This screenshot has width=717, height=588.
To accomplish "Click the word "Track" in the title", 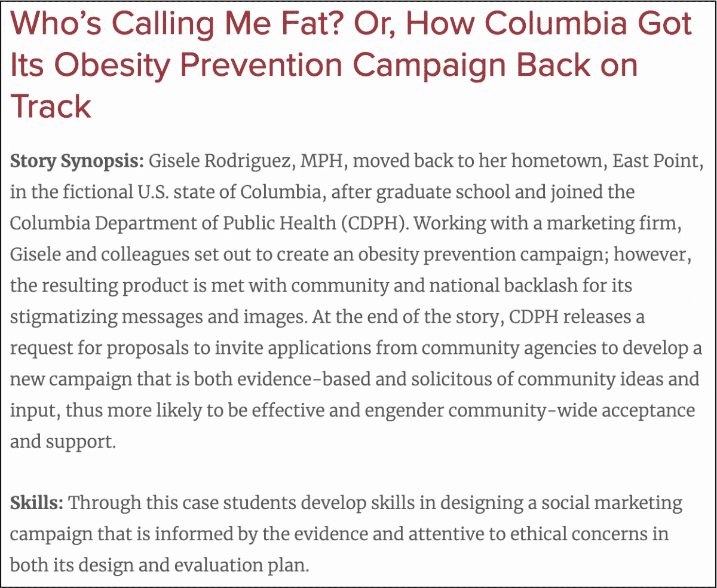I will [x=51, y=105].
